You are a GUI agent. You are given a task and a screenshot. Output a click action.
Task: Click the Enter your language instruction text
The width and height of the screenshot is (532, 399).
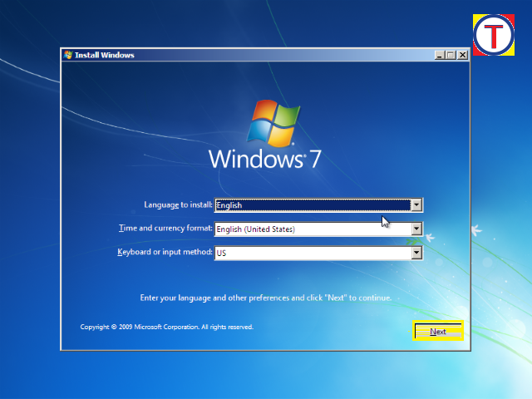[266, 298]
